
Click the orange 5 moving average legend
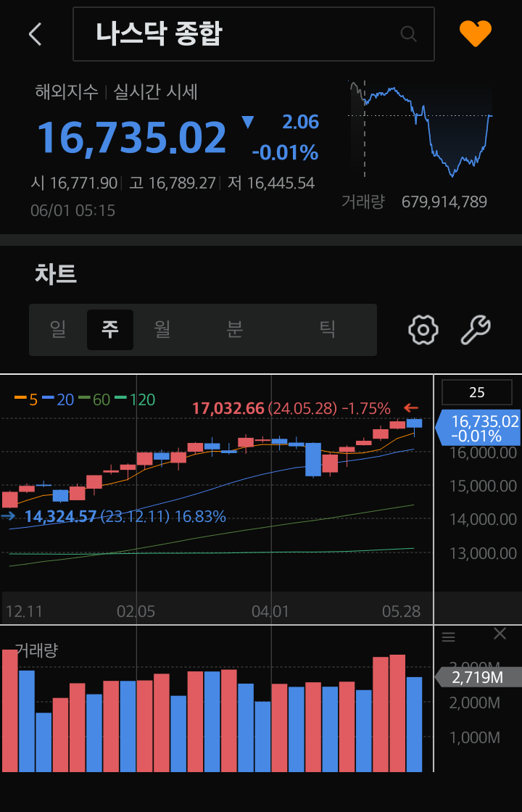pyautogui.click(x=26, y=399)
